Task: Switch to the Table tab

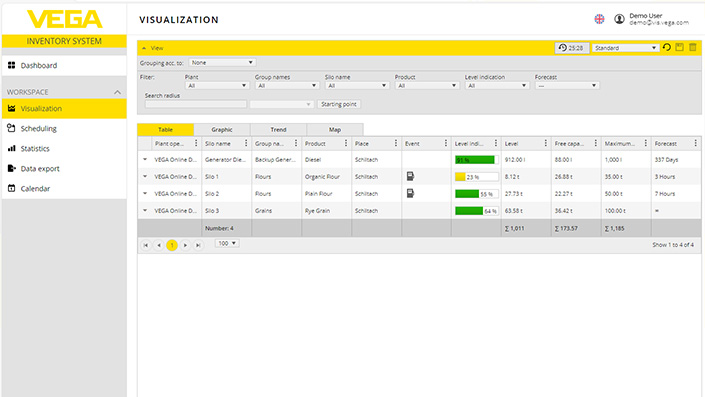Action: coord(165,129)
